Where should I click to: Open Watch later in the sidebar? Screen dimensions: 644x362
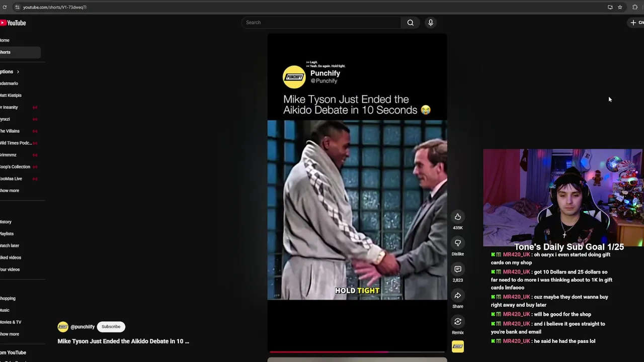[10, 246]
